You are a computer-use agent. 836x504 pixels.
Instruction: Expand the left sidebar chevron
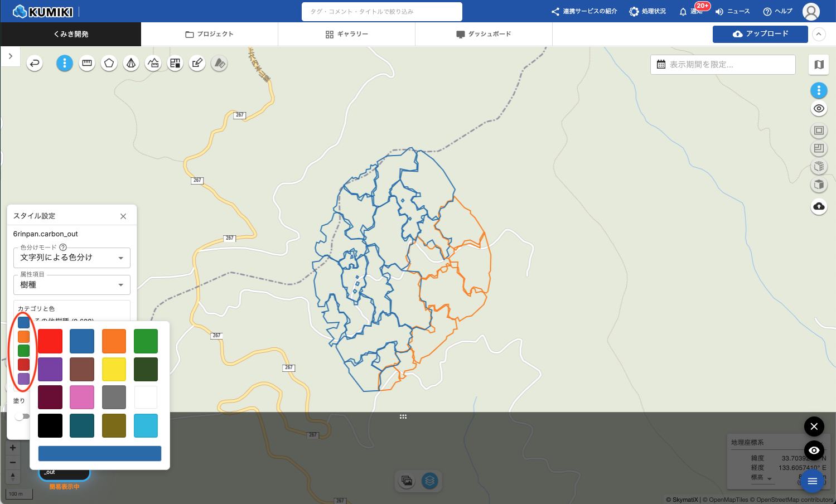[11, 56]
